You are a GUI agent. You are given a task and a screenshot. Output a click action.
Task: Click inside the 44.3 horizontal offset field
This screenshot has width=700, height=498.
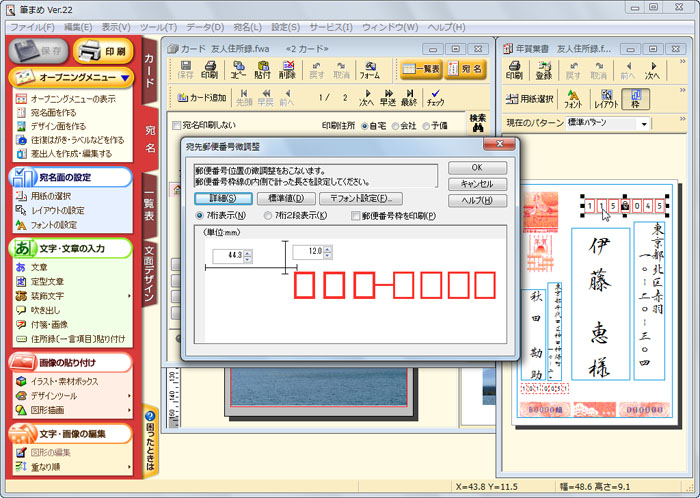(x=227, y=257)
